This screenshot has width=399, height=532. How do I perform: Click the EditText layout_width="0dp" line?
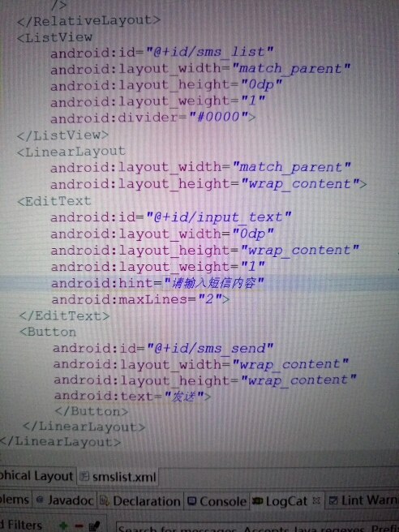(162, 234)
